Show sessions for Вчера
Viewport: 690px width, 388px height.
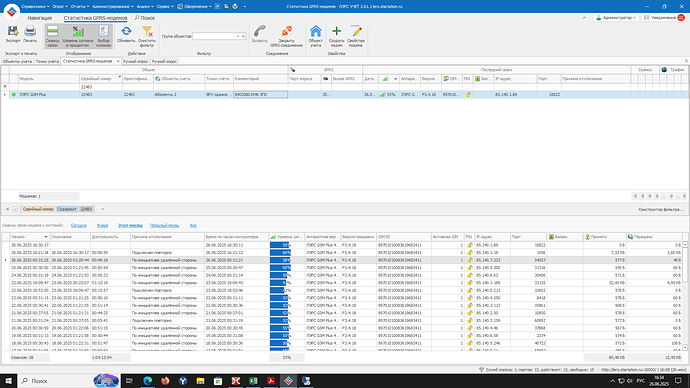click(x=103, y=225)
